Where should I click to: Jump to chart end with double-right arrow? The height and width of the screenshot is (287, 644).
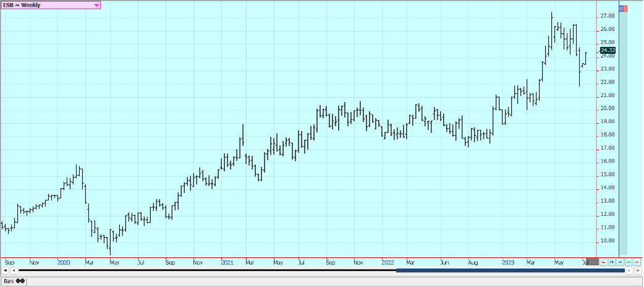point(638,270)
